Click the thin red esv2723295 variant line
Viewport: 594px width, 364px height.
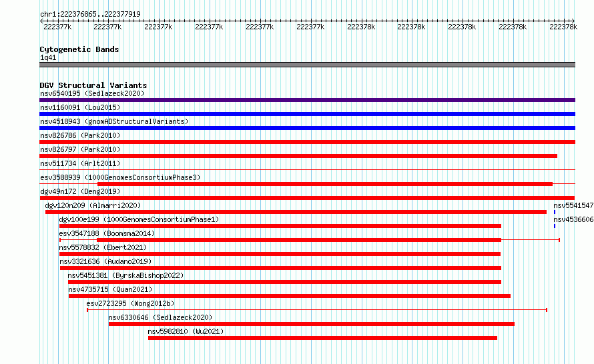317,310
